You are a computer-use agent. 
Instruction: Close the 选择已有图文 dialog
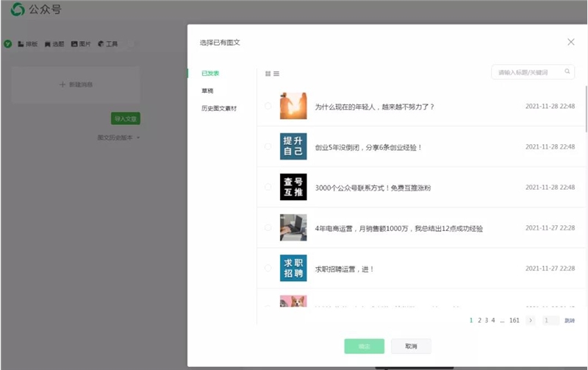click(x=571, y=42)
